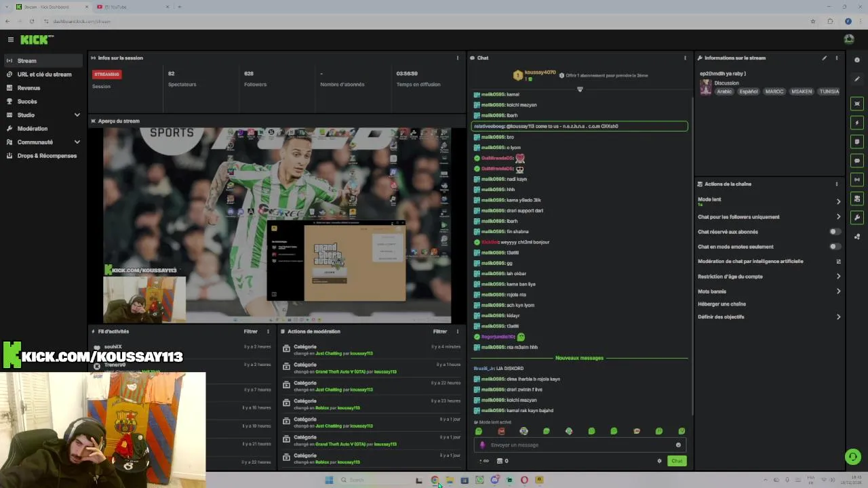This screenshot has width=868, height=488.
Task: Open Modération in the sidebar
Action: 43,128
